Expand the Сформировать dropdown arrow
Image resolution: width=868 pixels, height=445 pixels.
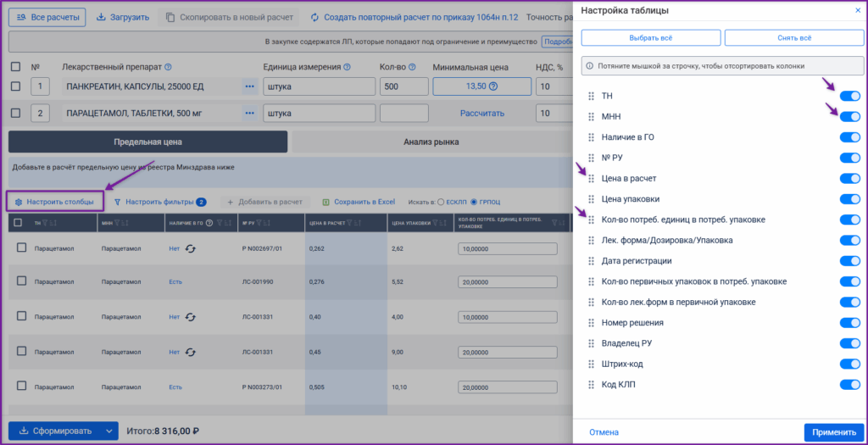[x=109, y=431]
